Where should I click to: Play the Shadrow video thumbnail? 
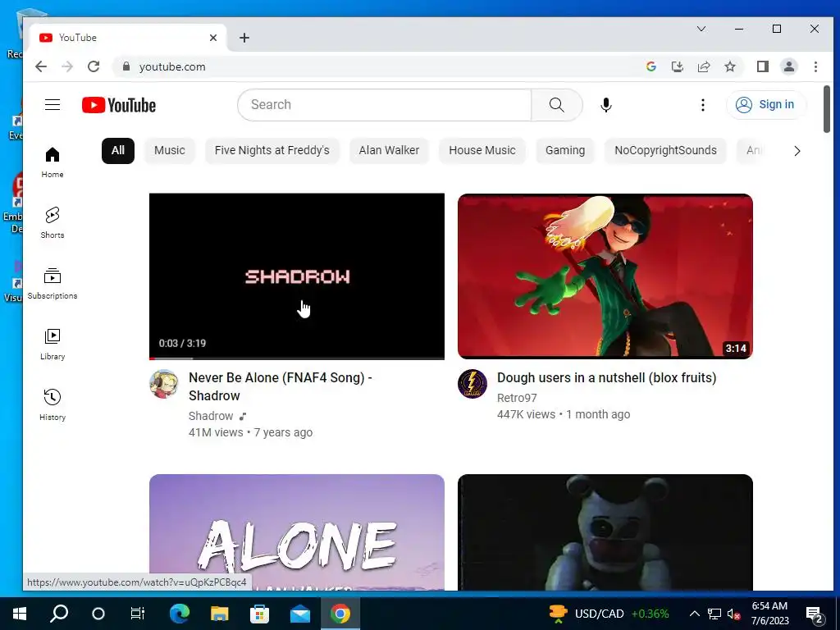(297, 276)
